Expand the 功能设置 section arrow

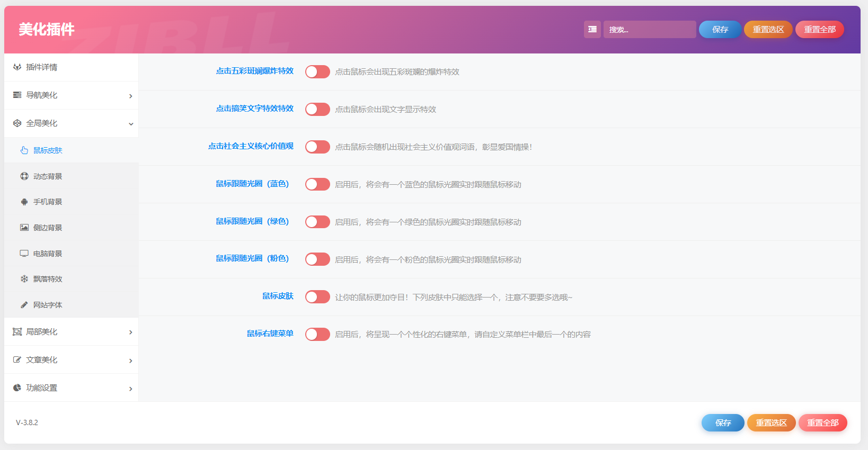(130, 389)
